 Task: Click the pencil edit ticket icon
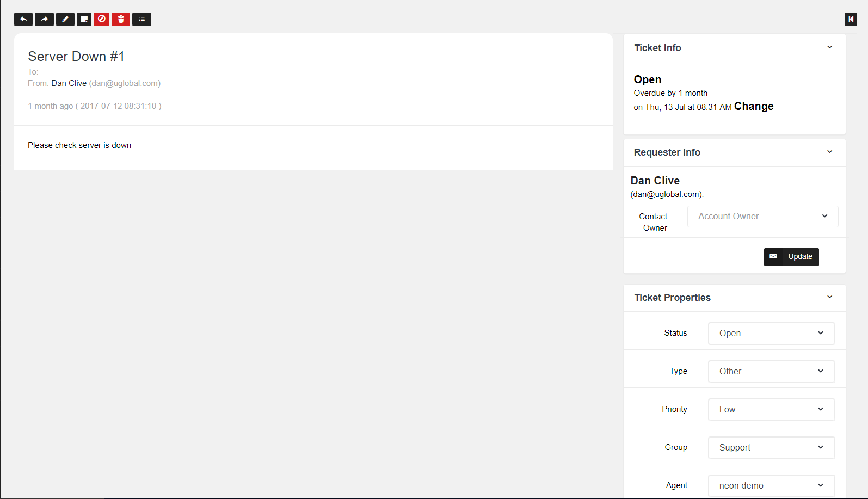coord(65,20)
